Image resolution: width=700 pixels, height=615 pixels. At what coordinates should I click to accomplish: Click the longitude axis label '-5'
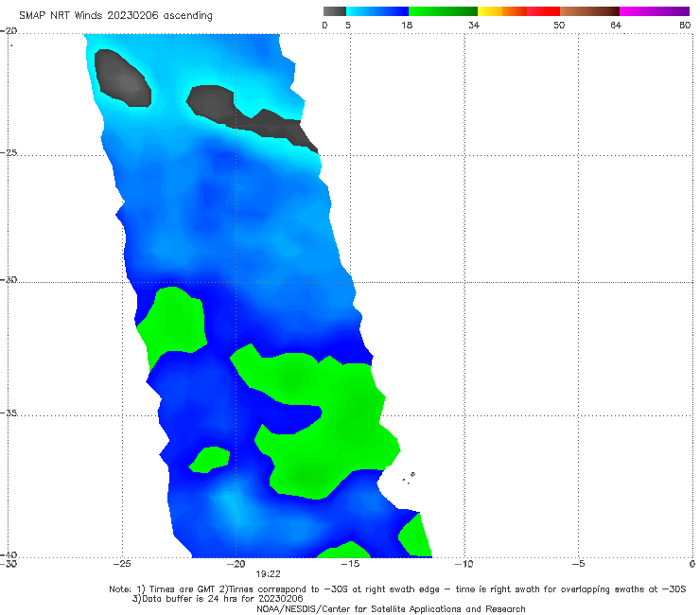pyautogui.click(x=578, y=564)
